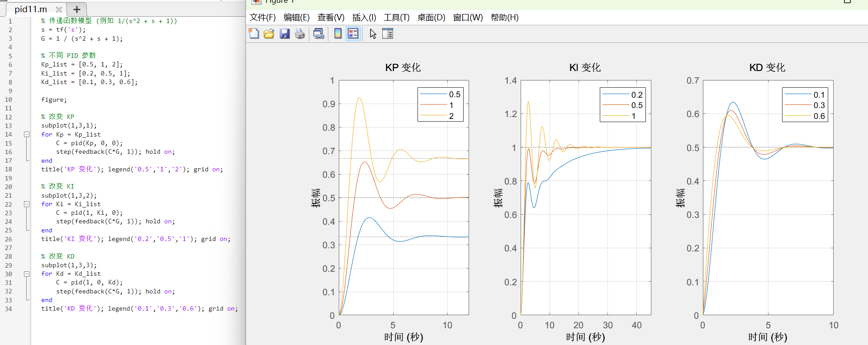Viewport: 868px width, 345px height.
Task: Click line number 21 in editor gutter
Action: coord(8,195)
